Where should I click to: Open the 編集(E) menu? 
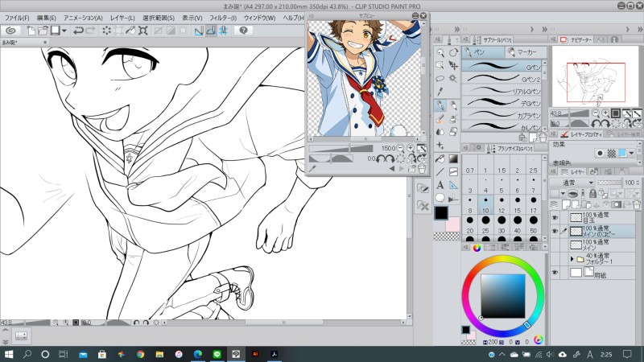[47, 18]
